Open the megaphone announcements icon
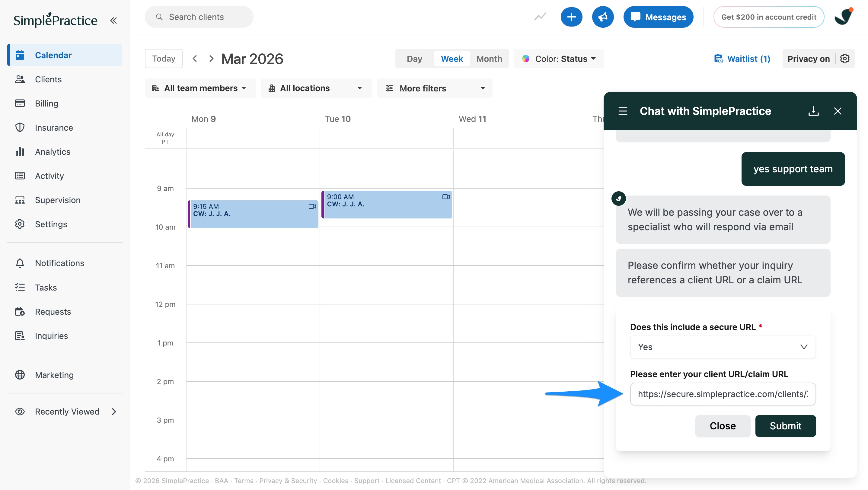Screen dimensions: 868x490 pyautogui.click(x=602, y=17)
